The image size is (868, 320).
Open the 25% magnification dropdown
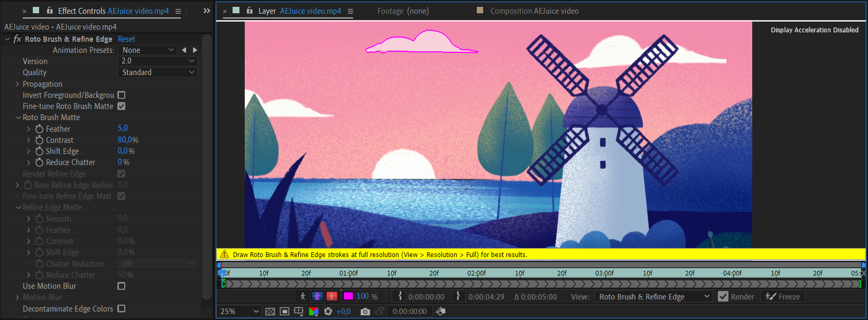pyautogui.click(x=240, y=312)
